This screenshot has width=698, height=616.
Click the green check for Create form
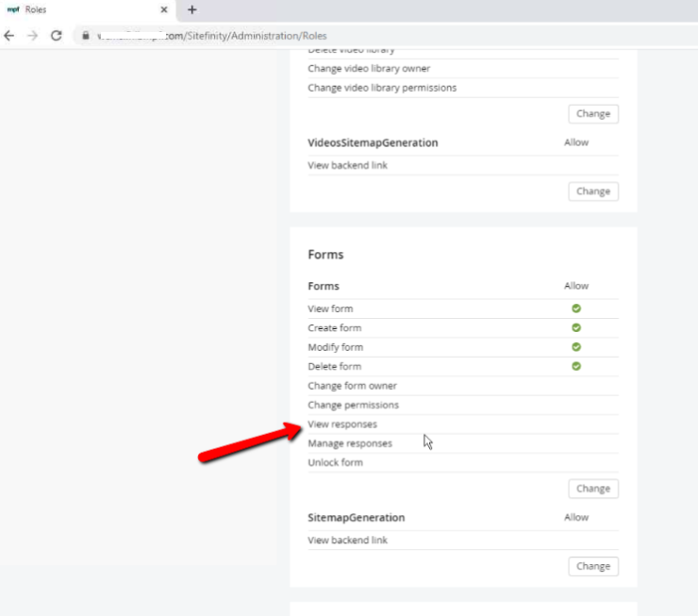(x=576, y=327)
